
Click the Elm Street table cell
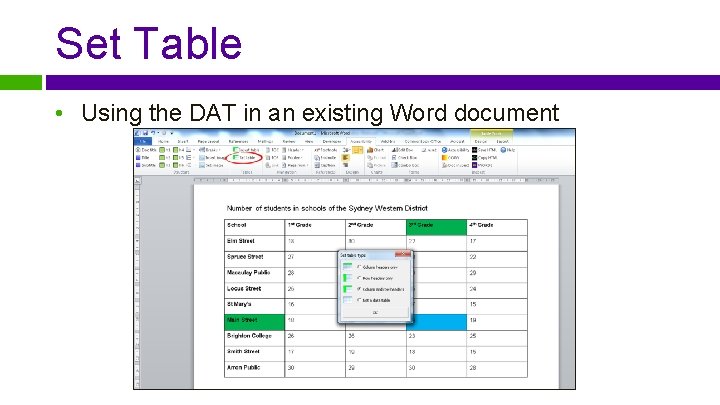pos(254,243)
